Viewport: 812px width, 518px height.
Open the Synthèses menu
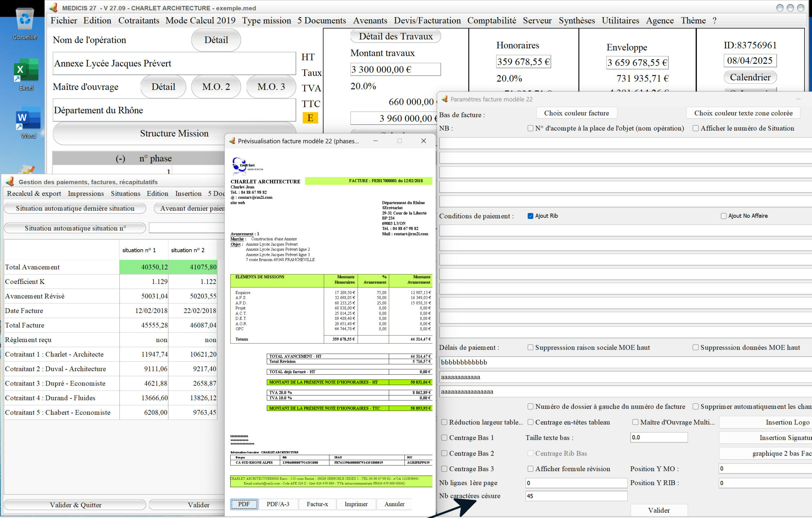577,21
